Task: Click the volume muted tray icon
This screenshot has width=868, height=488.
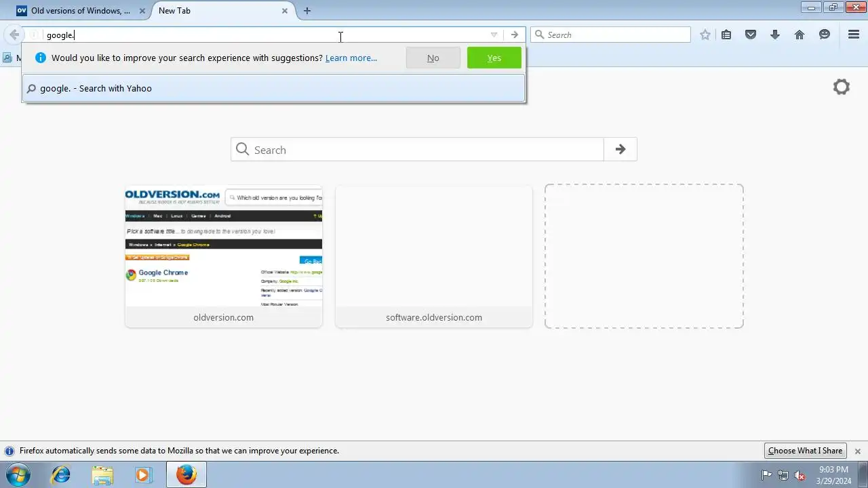Action: click(800, 475)
